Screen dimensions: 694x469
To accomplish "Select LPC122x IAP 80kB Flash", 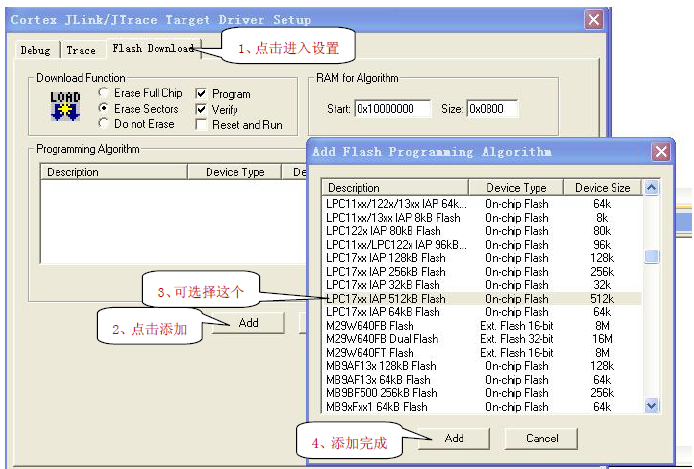I will pos(482,231).
